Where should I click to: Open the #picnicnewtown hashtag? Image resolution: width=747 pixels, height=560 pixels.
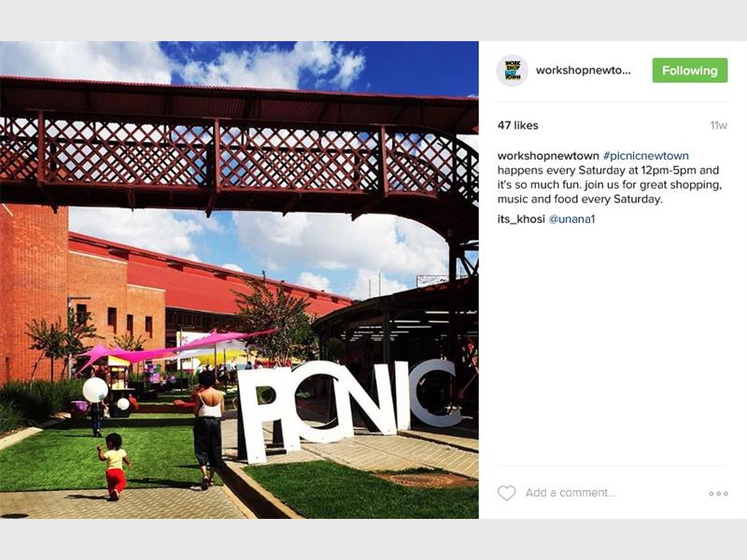pyautogui.click(x=645, y=156)
